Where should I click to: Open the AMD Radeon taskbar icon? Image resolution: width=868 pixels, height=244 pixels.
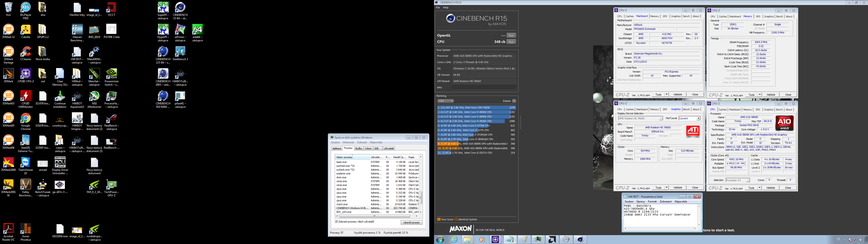coord(552,240)
